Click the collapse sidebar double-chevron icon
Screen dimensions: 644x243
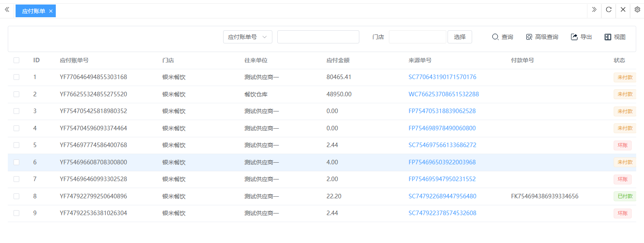[7, 9]
